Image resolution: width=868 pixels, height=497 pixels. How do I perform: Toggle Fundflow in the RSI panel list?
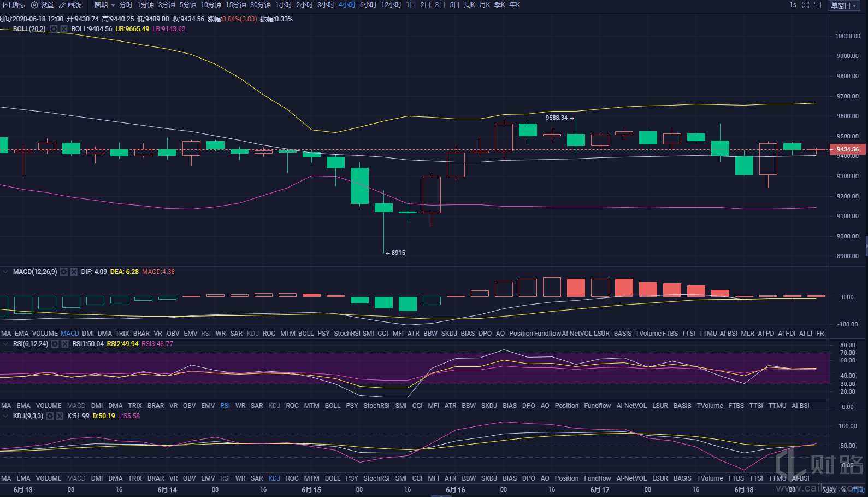click(598, 406)
